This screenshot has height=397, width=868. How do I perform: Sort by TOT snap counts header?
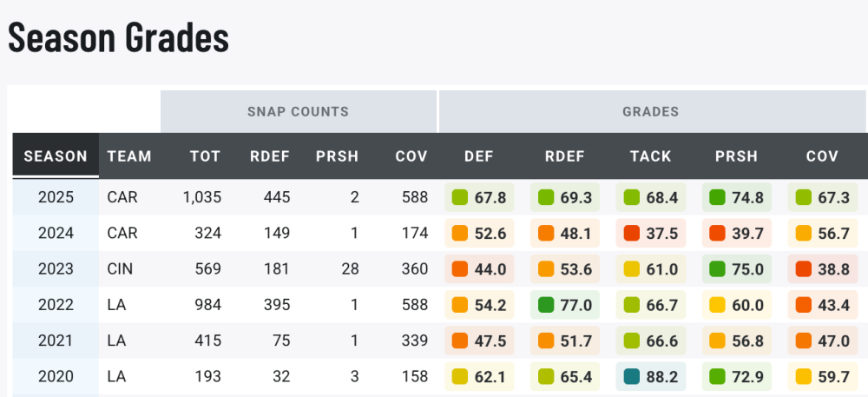coord(206,156)
